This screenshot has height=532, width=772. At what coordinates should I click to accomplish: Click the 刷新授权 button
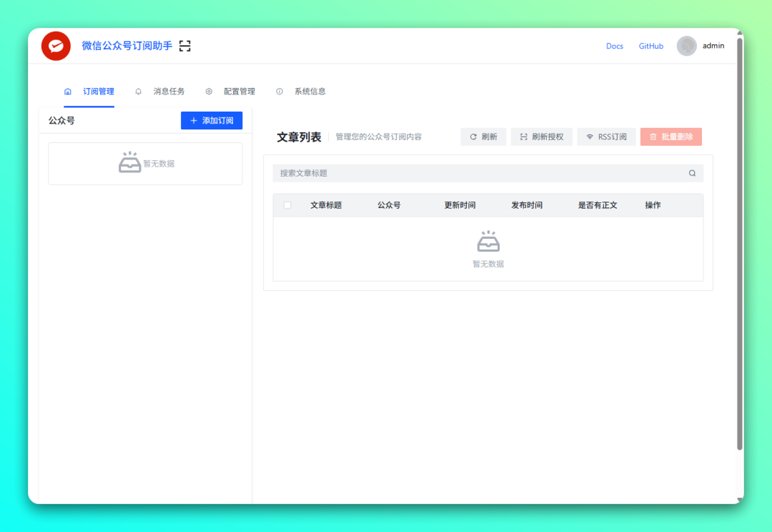(x=542, y=137)
